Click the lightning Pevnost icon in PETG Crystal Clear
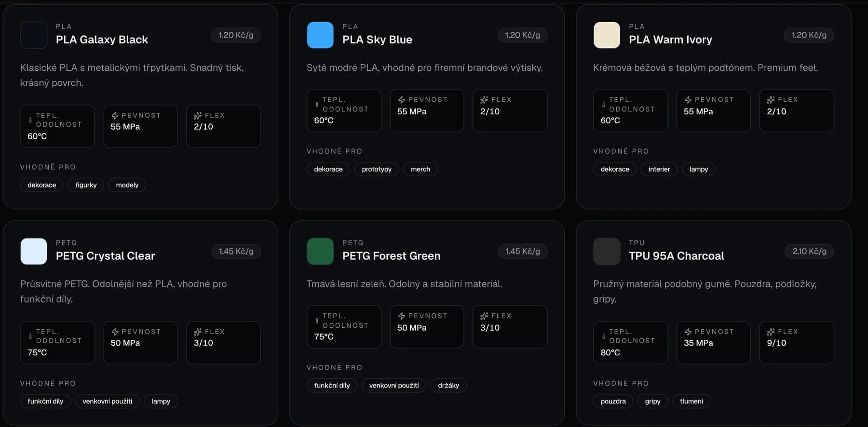The height and width of the screenshot is (427, 868). (115, 332)
